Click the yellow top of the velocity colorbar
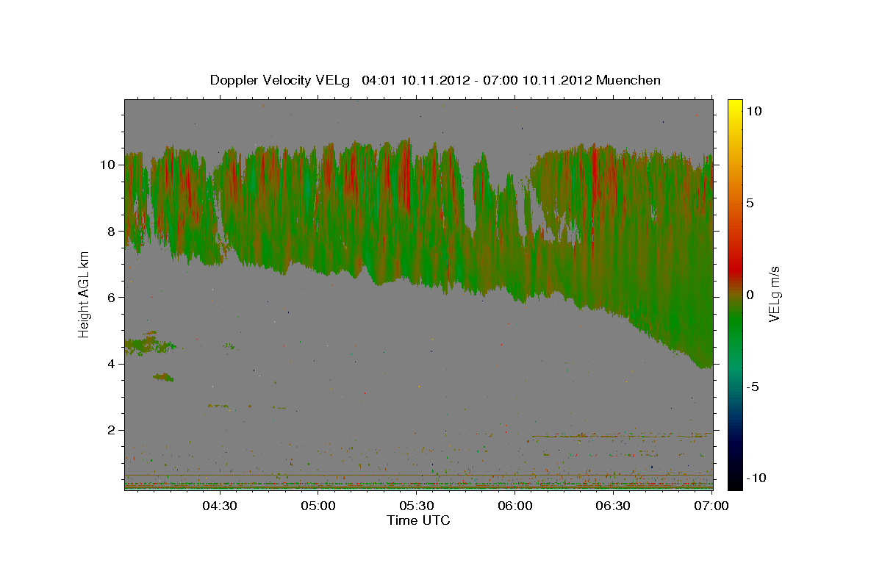882x588 pixels. tap(734, 107)
